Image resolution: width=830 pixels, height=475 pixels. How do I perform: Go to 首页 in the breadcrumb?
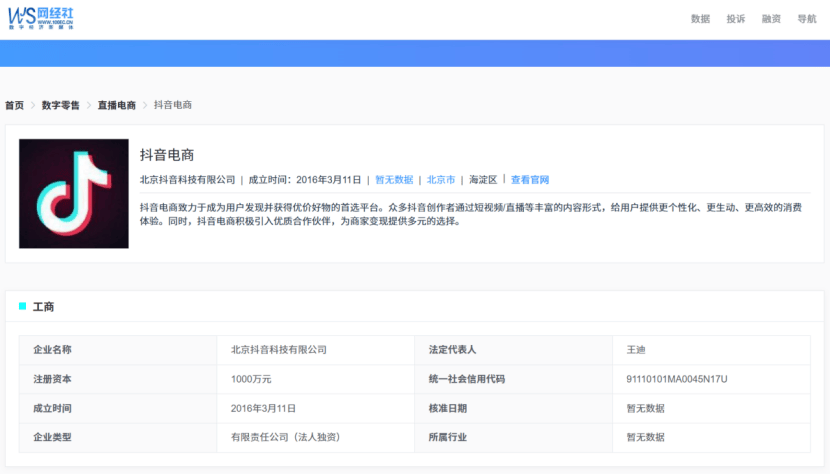[14, 105]
